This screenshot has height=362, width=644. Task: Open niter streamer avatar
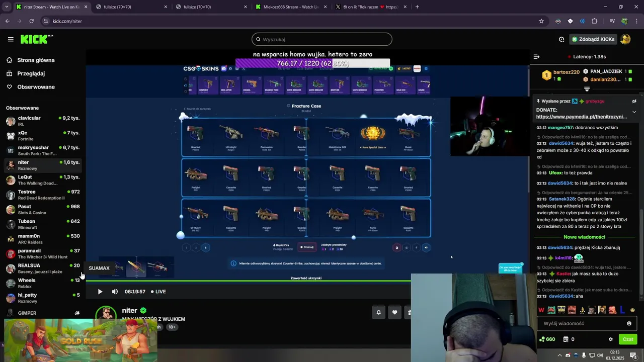(x=106, y=315)
